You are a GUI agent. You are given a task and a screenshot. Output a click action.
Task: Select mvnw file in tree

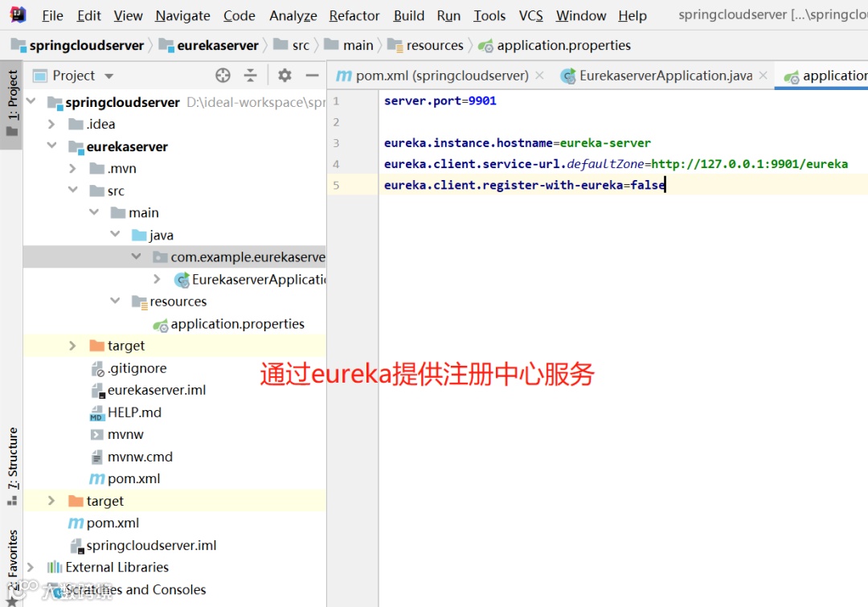pyautogui.click(x=117, y=435)
